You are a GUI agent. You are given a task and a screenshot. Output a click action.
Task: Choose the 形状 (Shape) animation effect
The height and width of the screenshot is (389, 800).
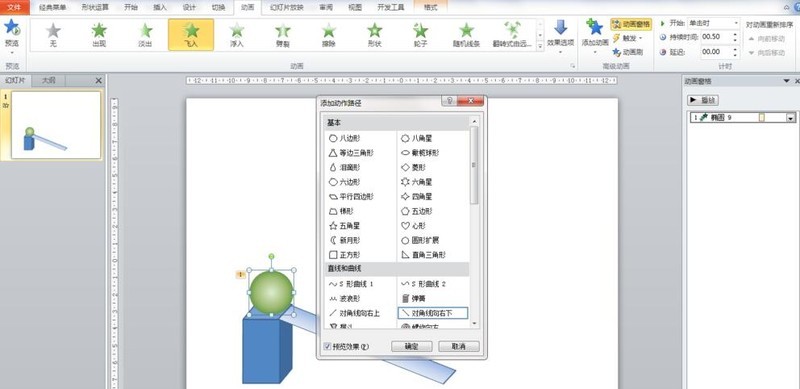click(x=374, y=35)
